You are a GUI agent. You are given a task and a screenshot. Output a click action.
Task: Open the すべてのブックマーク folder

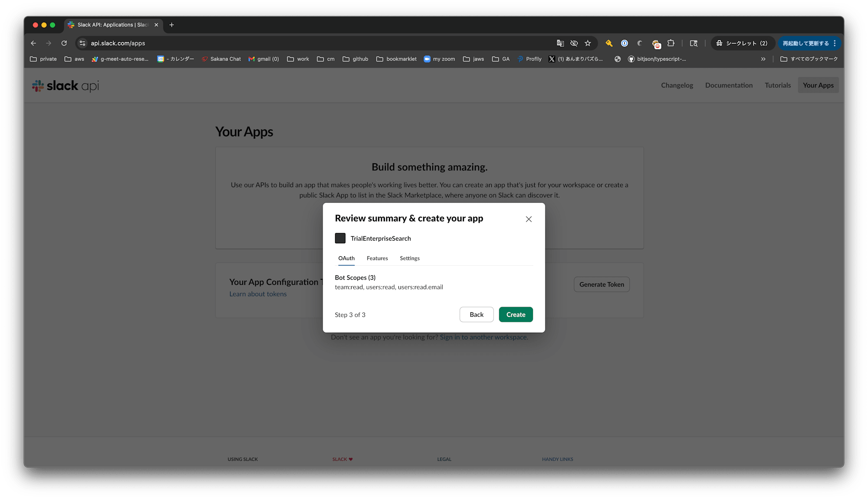click(x=809, y=59)
